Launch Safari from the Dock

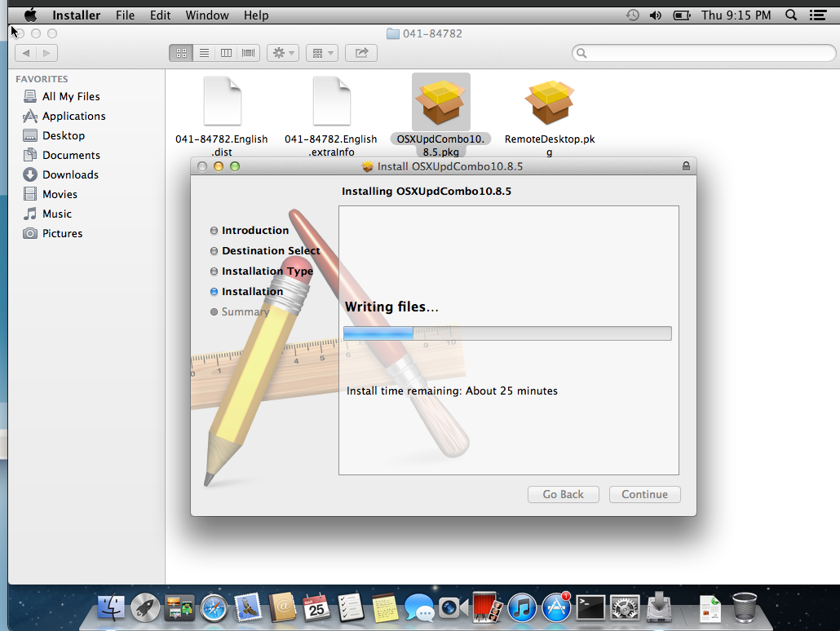(214, 608)
